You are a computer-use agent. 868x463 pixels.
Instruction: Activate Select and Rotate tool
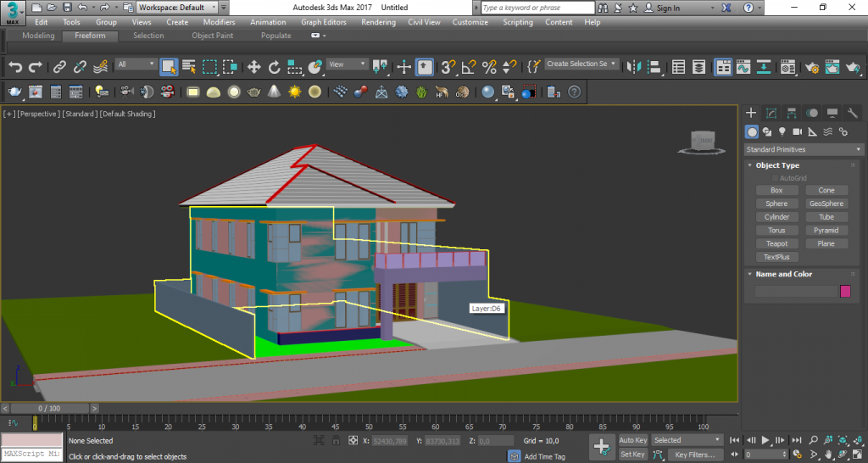tap(274, 67)
